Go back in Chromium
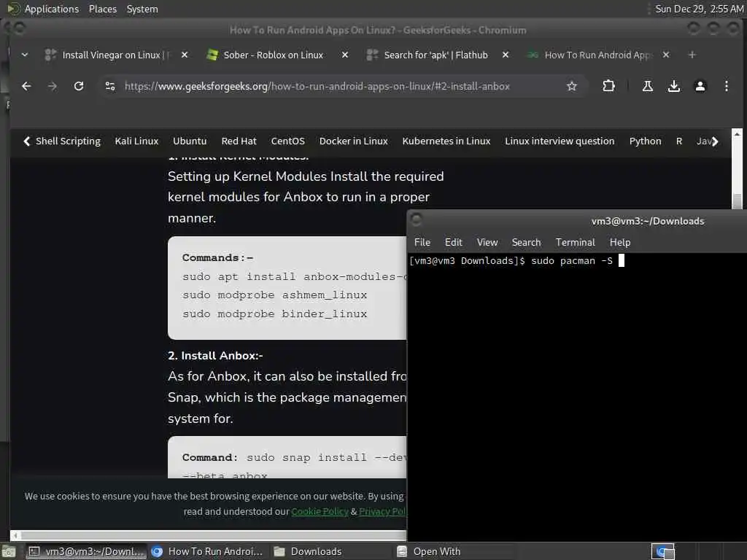Viewport: 747px width, 560px height. (x=26, y=86)
